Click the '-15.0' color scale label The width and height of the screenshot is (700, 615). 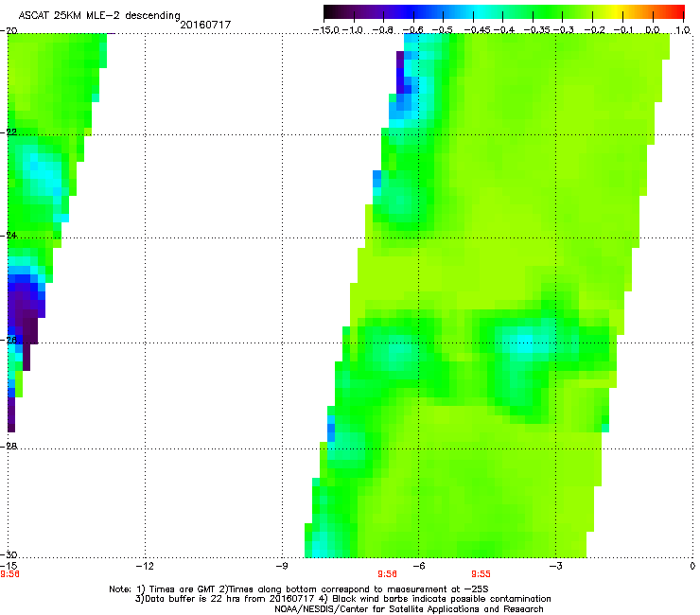point(326,30)
